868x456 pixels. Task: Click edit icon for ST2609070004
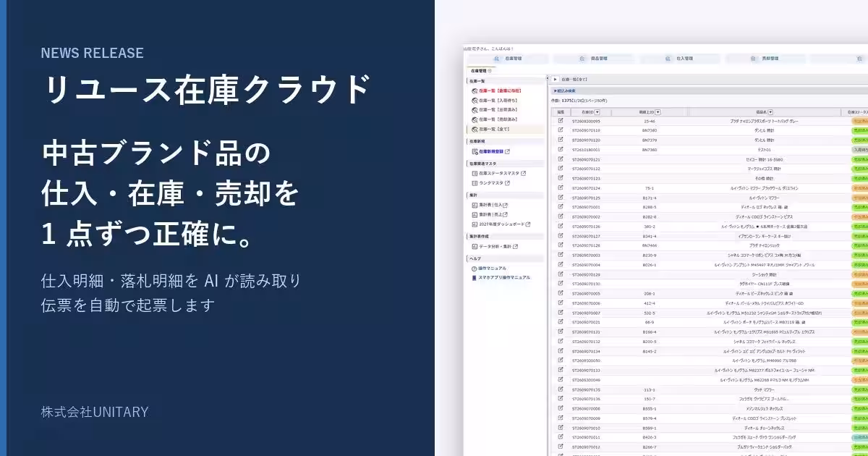click(560, 264)
